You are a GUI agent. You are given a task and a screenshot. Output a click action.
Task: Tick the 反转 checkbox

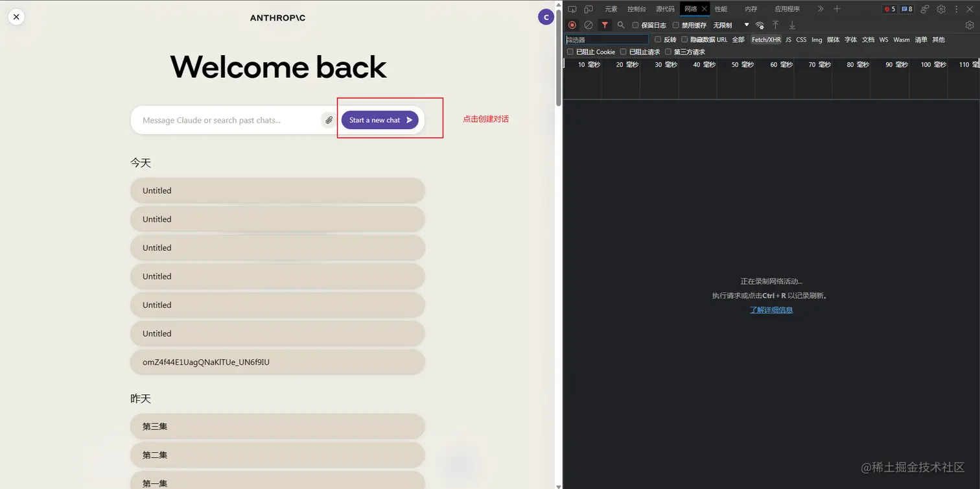coord(658,40)
